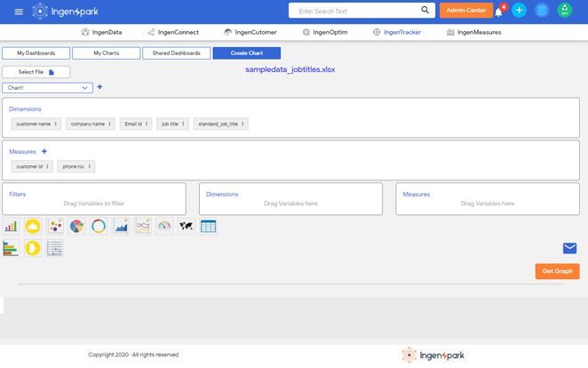Image resolution: width=588 pixels, height=368 pixels.
Task: Go to IngenConnect module
Action: 173,32
